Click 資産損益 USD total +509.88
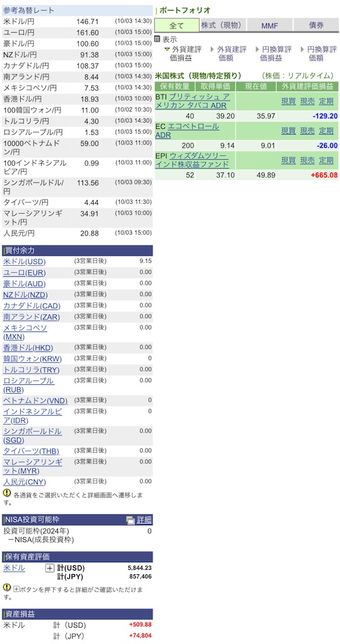Screen dimensions: 340x644 click(140, 625)
